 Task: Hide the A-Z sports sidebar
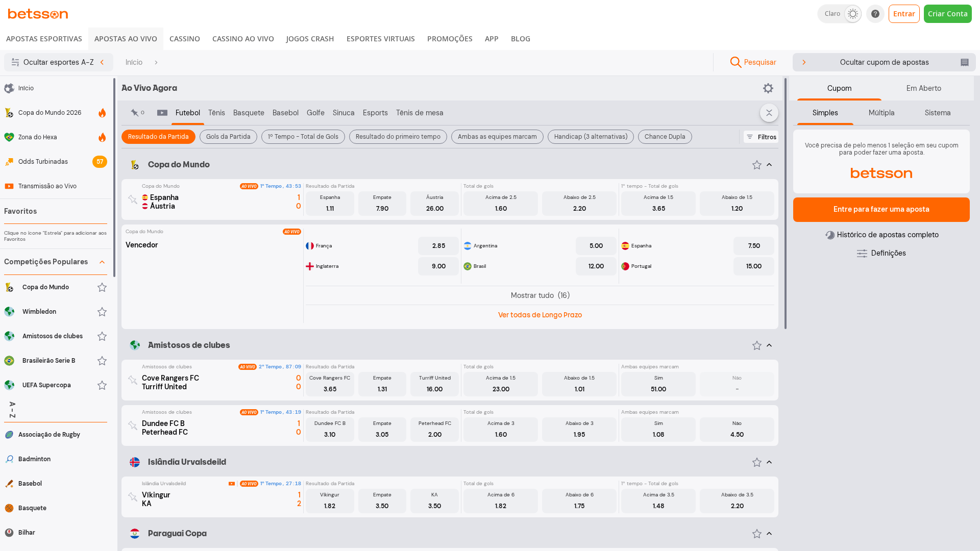[59, 62]
